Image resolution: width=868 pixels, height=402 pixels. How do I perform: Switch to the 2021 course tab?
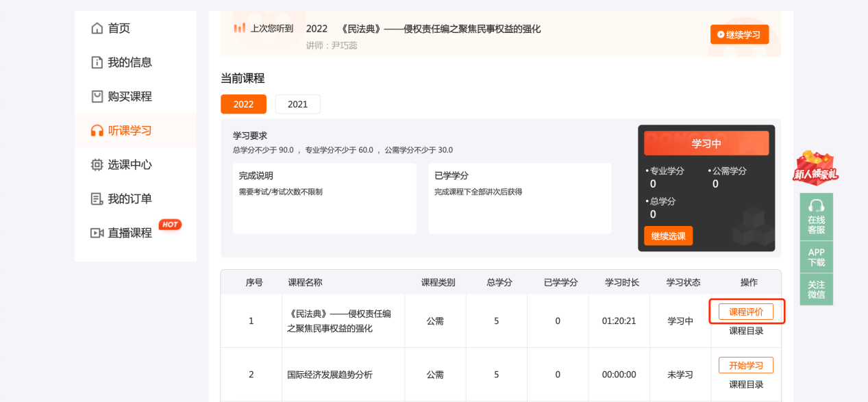[x=297, y=103]
